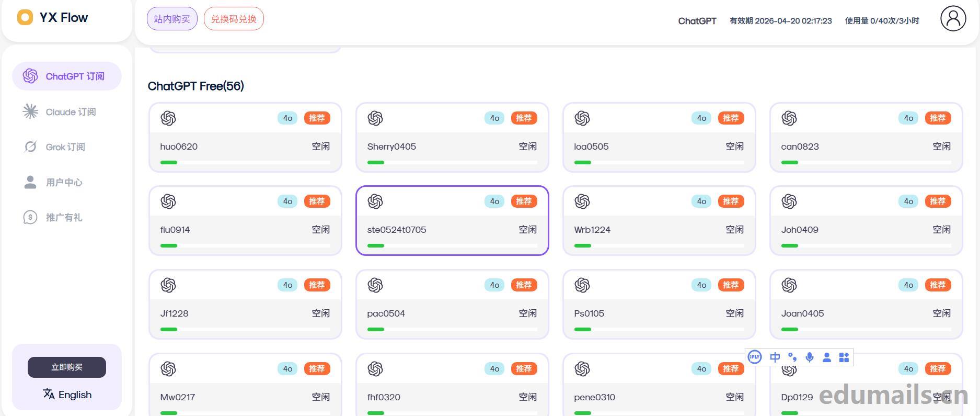Click the 站内购买 button
This screenshot has height=416, width=980.
coord(172,19)
